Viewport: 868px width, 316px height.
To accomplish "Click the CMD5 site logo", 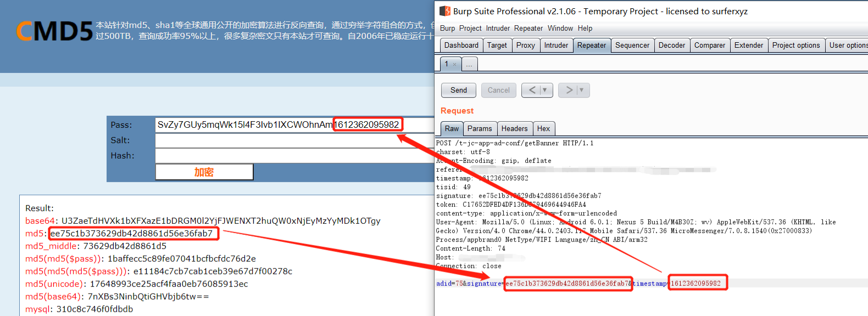I will (x=54, y=31).
